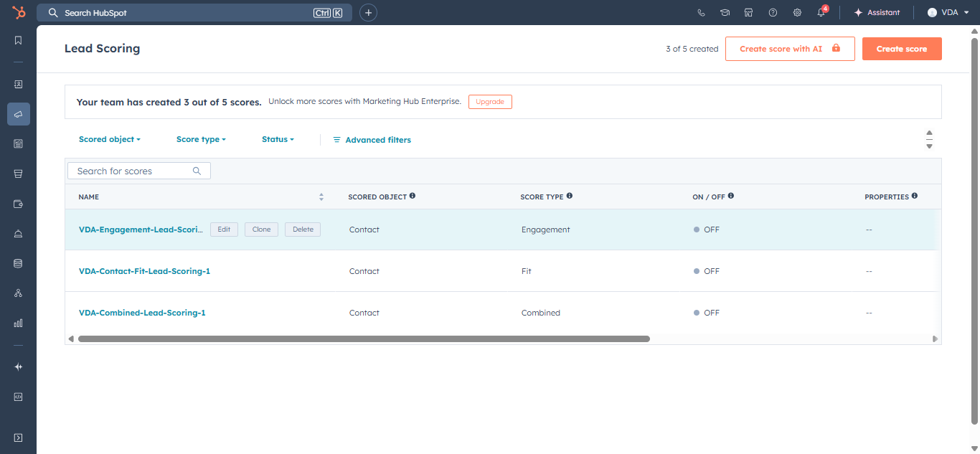Click the small down arrow beside the filters
Image resolution: width=980 pixels, height=454 pixels.
pos(929,146)
